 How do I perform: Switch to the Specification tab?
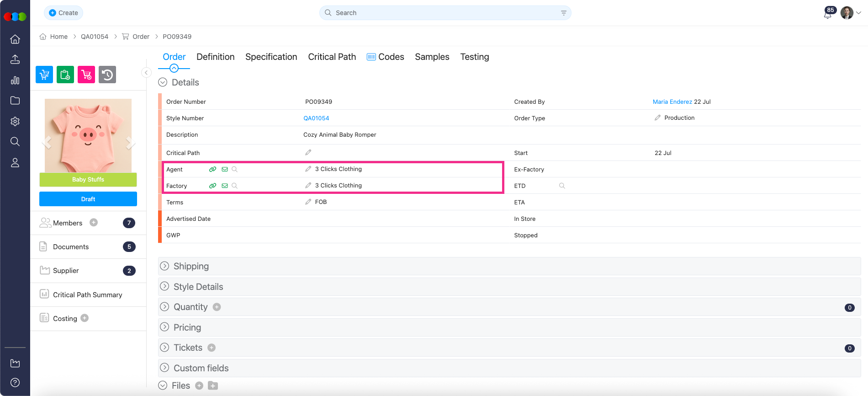click(x=271, y=57)
